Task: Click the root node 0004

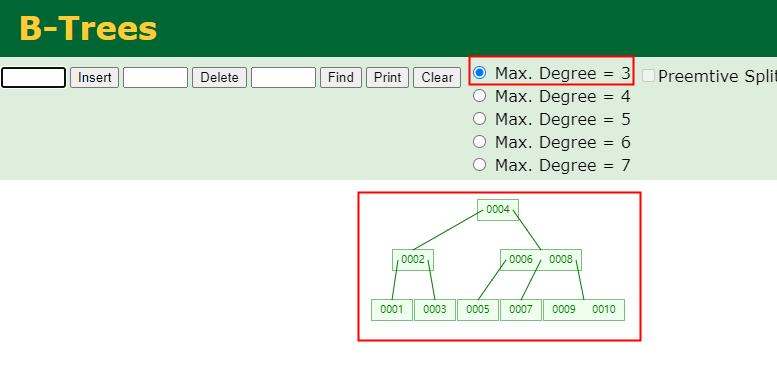Action: (498, 210)
